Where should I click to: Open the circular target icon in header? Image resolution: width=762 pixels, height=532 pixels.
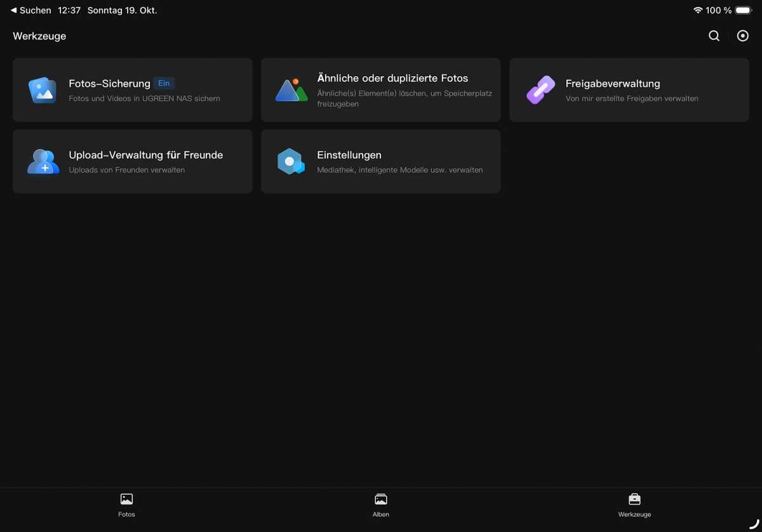742,36
